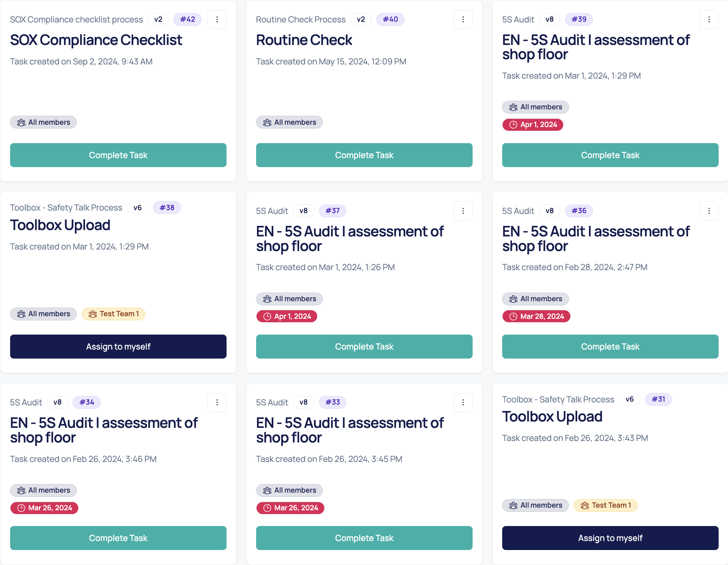Click the v6 version badge on task #31
Viewport: 728px width, 565px height.
[630, 399]
